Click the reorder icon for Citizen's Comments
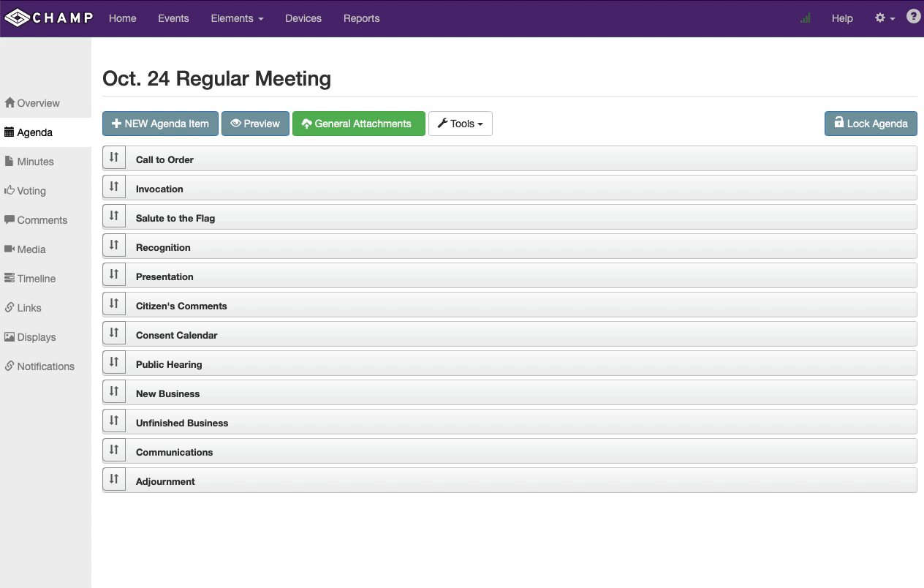Viewport: 924px width, 588px height. 114,304
